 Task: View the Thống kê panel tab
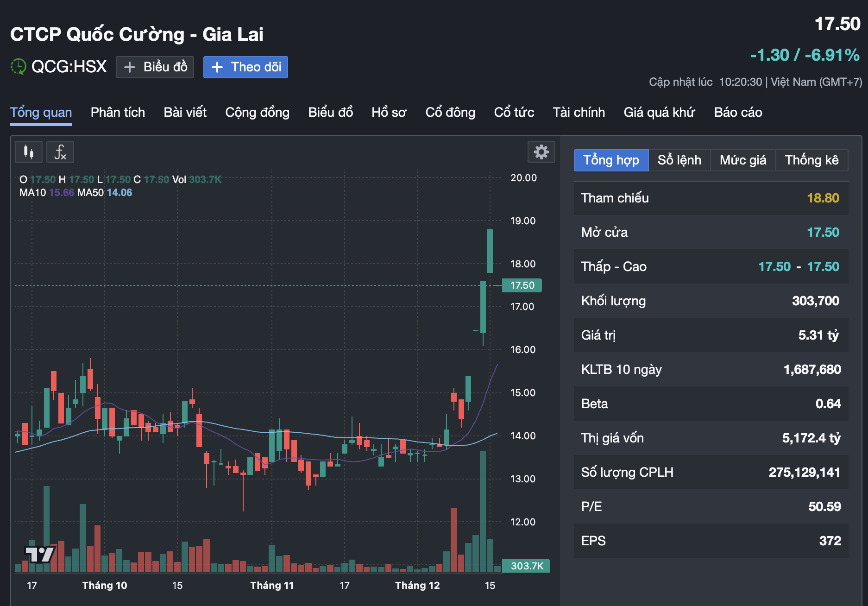[x=812, y=160]
